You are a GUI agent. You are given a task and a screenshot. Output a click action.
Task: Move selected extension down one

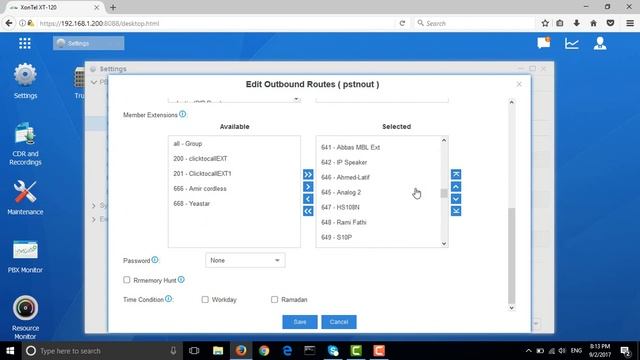(456, 199)
